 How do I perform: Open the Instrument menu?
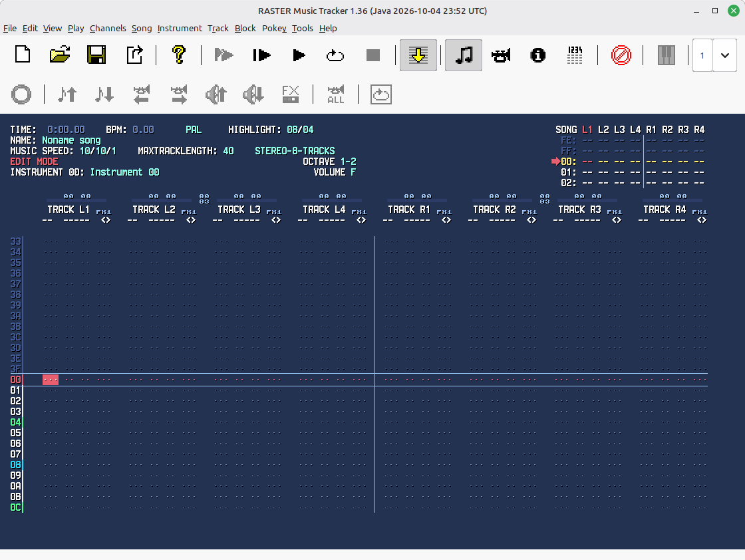point(180,28)
